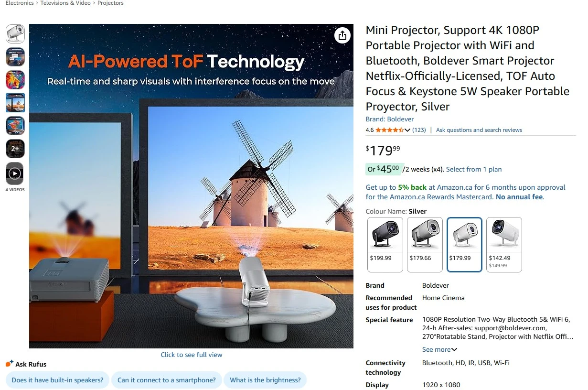
Task: Click the star rating icons
Action: (x=389, y=130)
